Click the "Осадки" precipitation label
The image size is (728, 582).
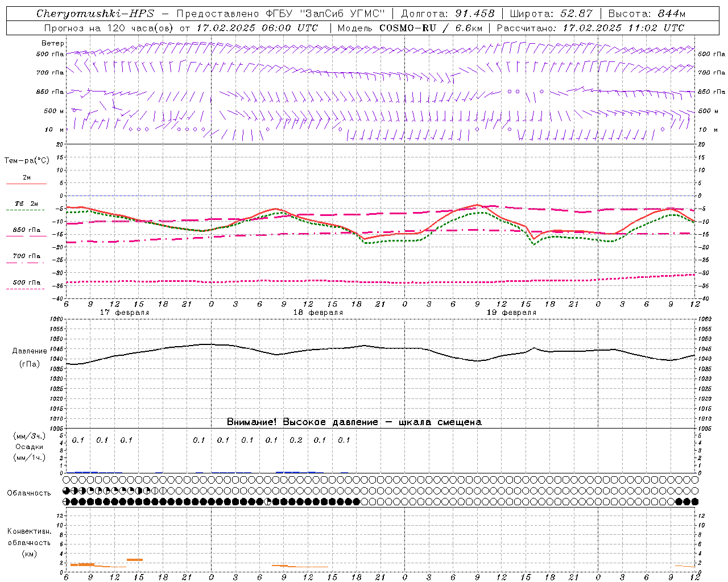point(29,447)
